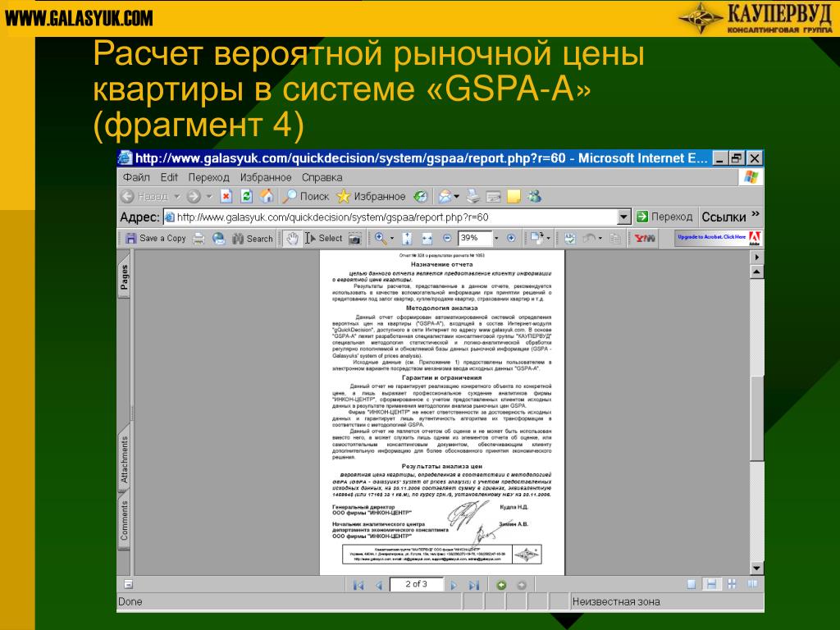Click the vertical scrollbar thumb

[x=756, y=418]
